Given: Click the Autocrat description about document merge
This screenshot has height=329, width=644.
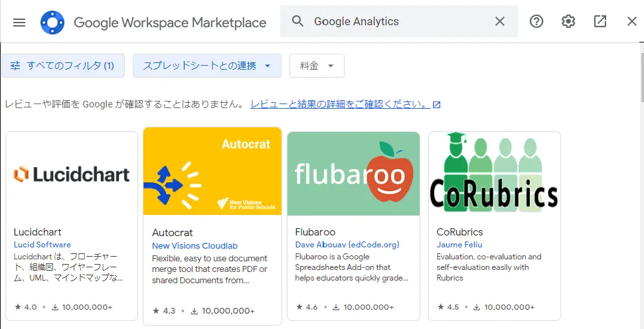Looking at the screenshot, I should [x=209, y=269].
